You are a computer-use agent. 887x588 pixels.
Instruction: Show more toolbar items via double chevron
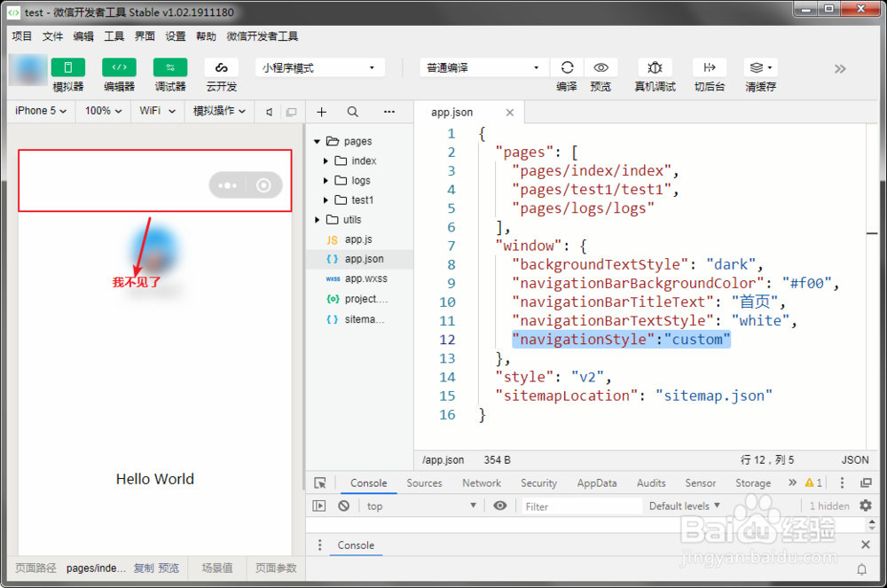pyautogui.click(x=840, y=69)
